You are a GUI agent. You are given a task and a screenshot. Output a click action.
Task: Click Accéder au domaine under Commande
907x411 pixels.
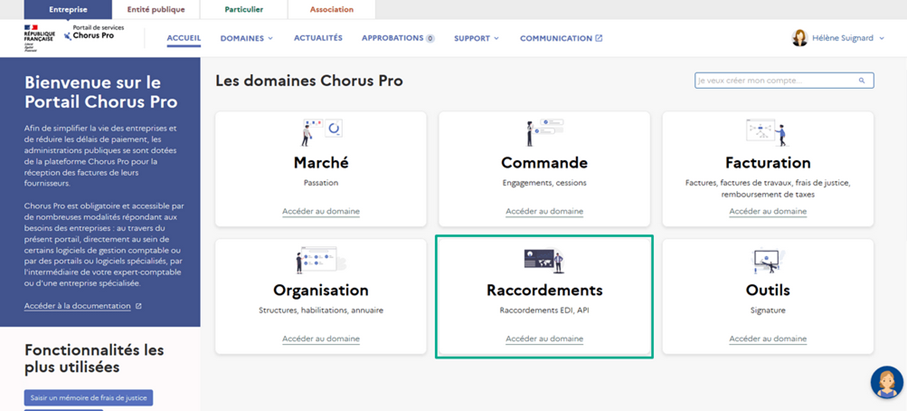544,212
